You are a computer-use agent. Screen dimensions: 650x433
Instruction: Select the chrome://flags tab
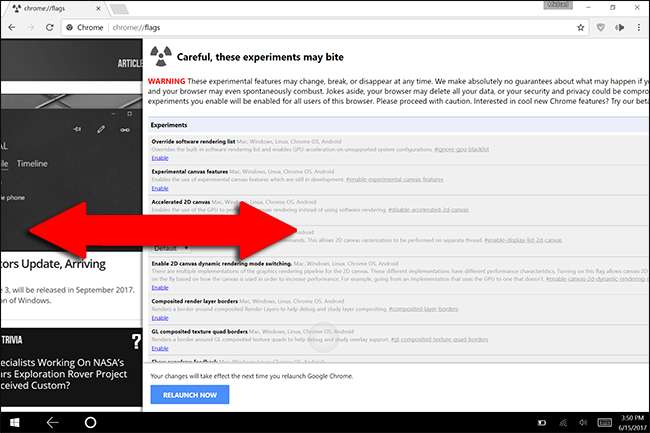pyautogui.click(x=54, y=8)
